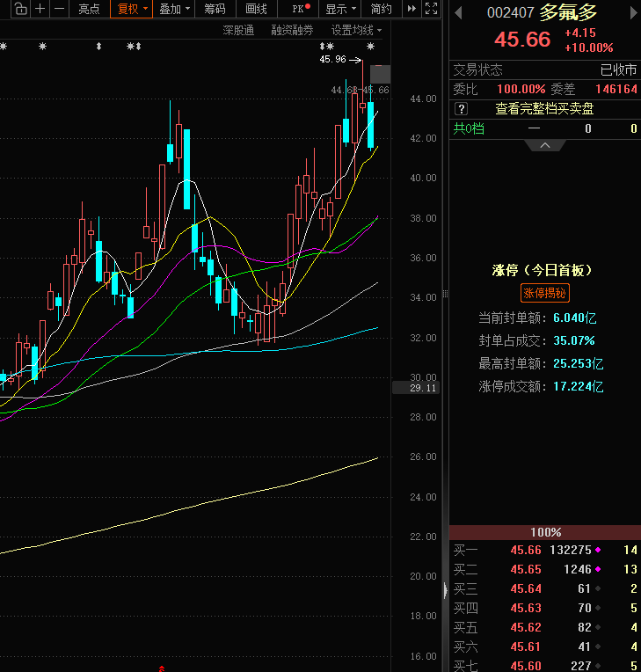Click the double-arrow more tools icon
The height and width of the screenshot is (672, 641).
tap(412, 9)
